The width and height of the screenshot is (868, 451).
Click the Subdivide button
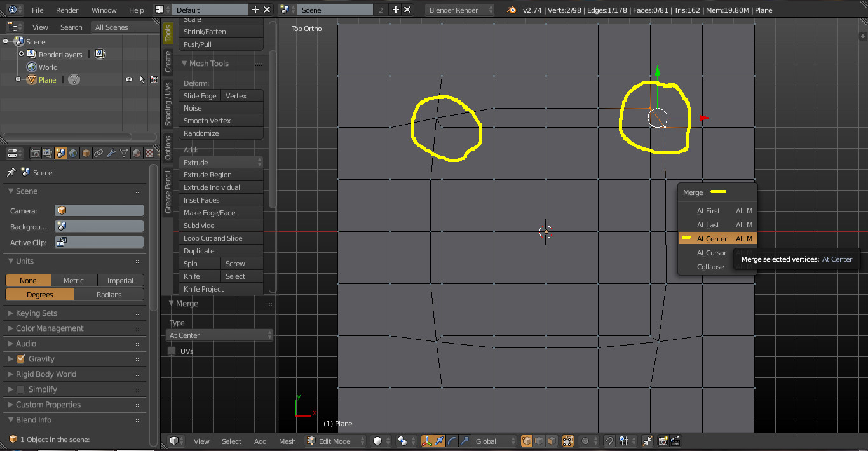[221, 226]
